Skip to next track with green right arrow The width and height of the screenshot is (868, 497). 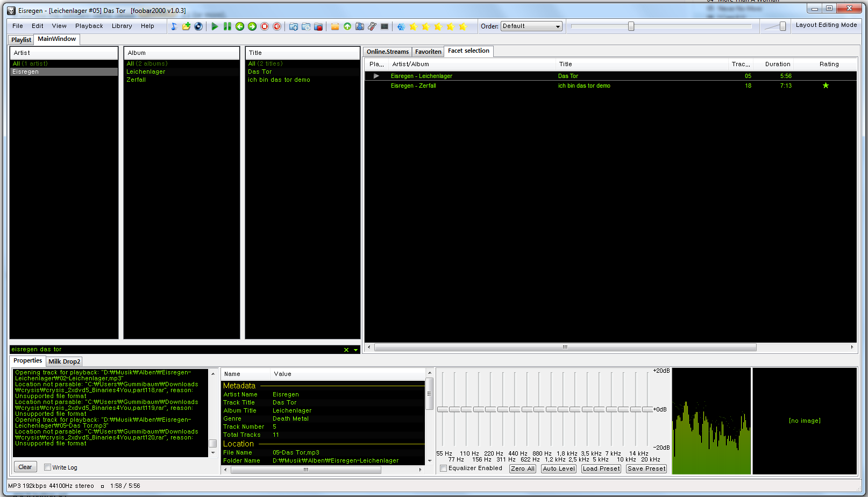(x=252, y=26)
